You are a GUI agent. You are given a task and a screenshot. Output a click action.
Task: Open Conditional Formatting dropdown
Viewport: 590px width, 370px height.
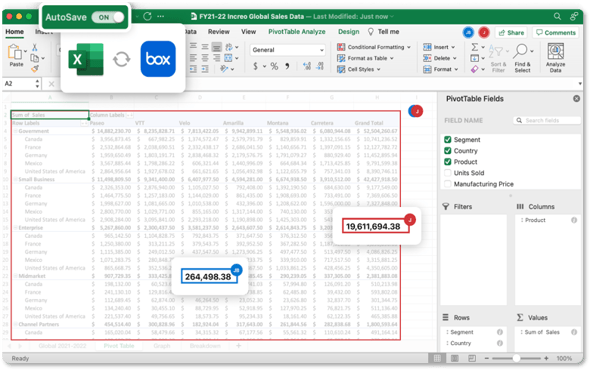pos(374,47)
